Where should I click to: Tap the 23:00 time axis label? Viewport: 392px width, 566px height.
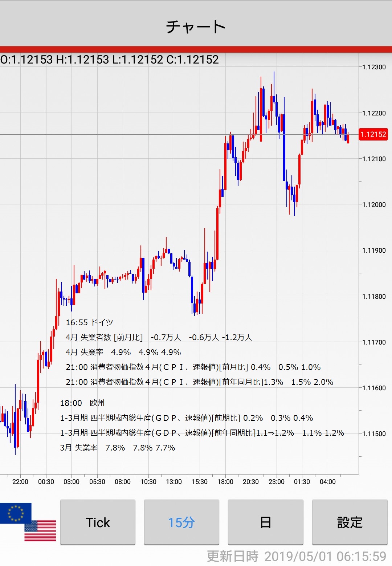pyautogui.click(x=276, y=482)
